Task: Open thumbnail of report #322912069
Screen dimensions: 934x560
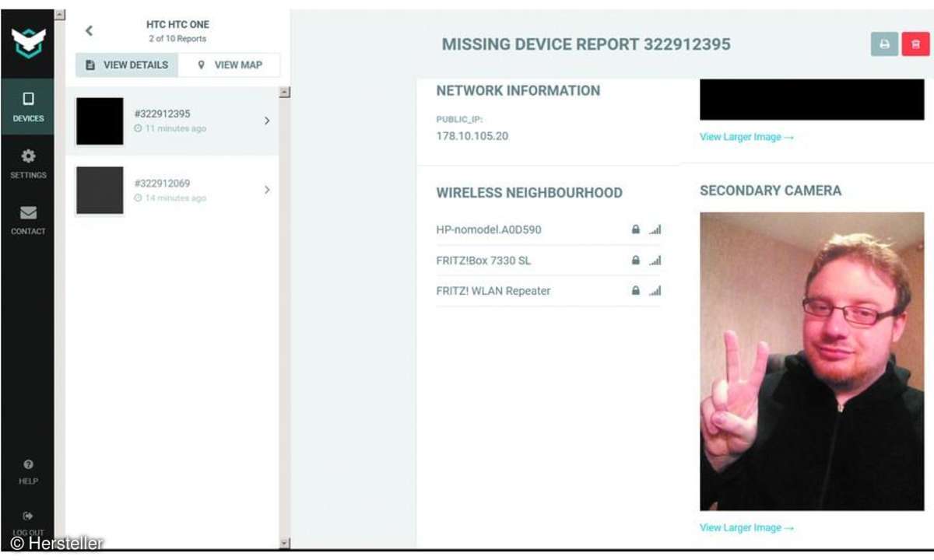Action: [100, 191]
